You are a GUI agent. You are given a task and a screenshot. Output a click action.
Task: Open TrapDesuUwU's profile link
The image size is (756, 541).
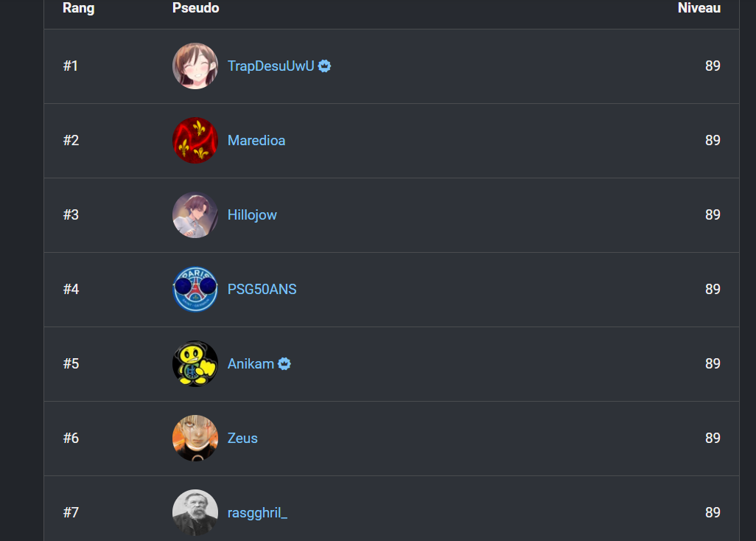(x=271, y=66)
